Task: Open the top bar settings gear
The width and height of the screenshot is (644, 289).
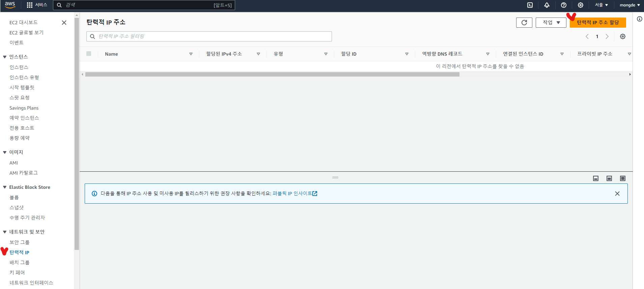Action: (x=581, y=5)
